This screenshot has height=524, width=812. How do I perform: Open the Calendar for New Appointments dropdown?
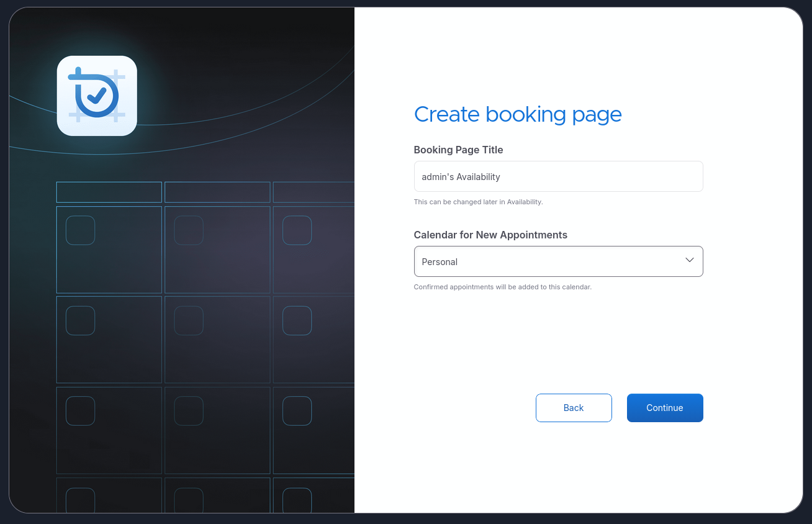tap(558, 261)
